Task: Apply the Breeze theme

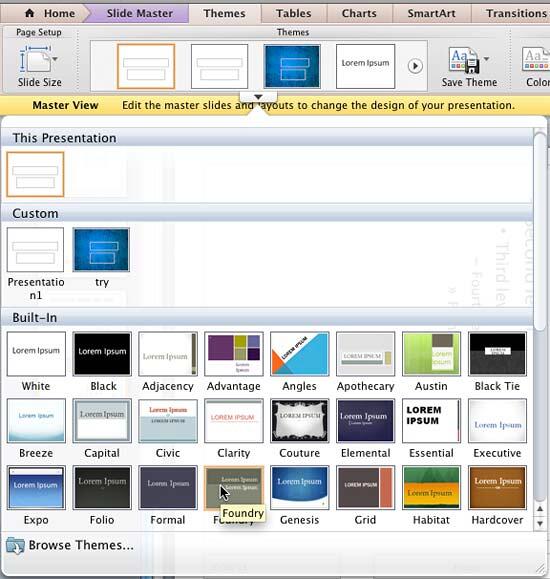Action: pos(36,421)
